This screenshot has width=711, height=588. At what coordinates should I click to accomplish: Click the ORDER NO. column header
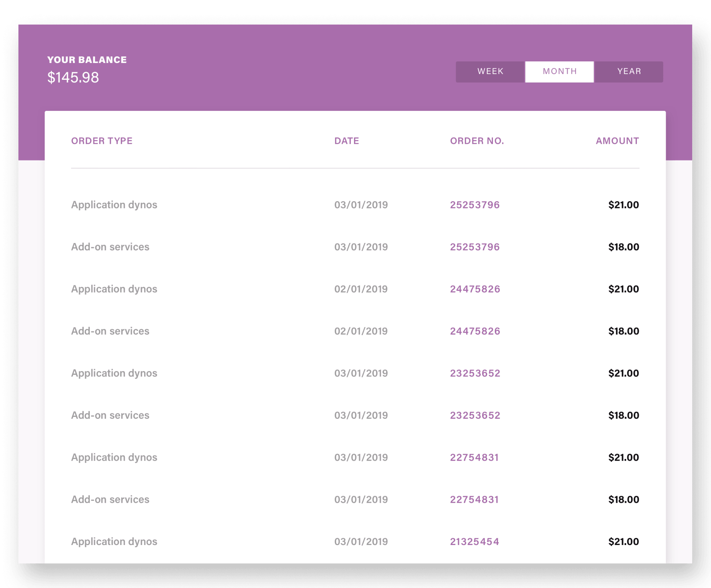(476, 141)
